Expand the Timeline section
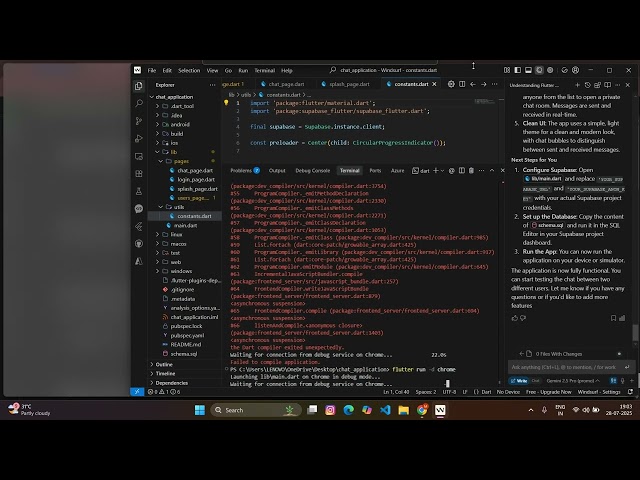Viewport: 640px width, 480px height. 165,373
